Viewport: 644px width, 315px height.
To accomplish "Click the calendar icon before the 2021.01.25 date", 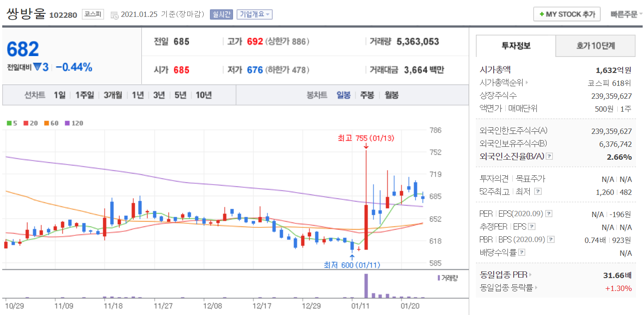I will pos(114,15).
